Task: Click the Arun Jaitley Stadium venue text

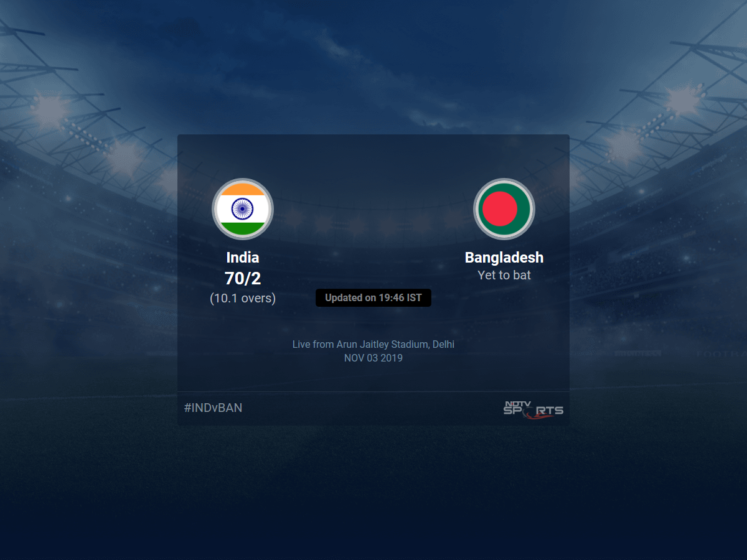Action: [x=382, y=344]
